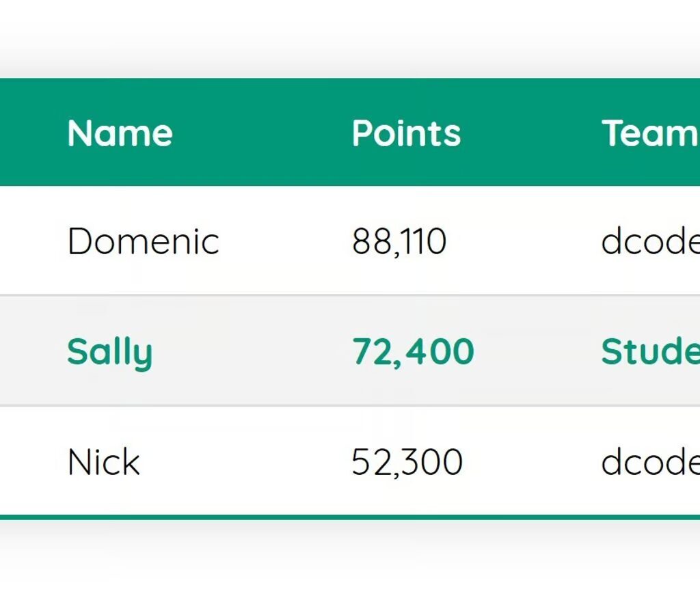Sort the table by the Name column

pos(119,133)
